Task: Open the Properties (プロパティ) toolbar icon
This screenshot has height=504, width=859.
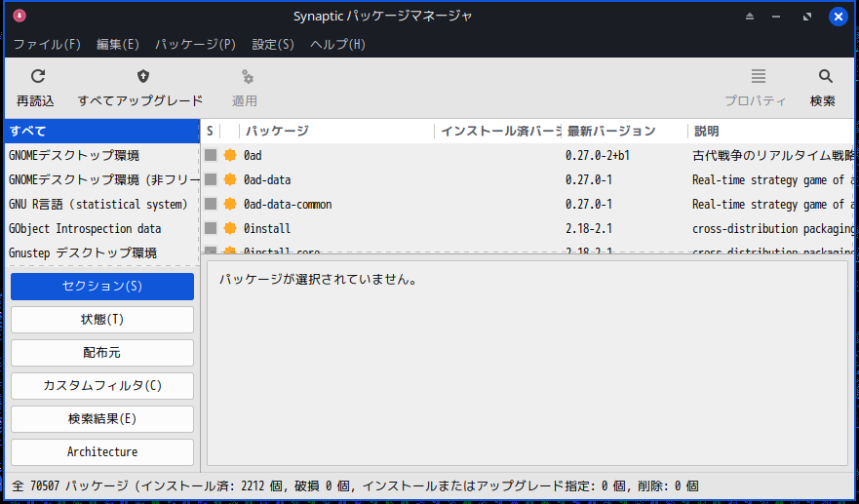Action: pos(757,77)
